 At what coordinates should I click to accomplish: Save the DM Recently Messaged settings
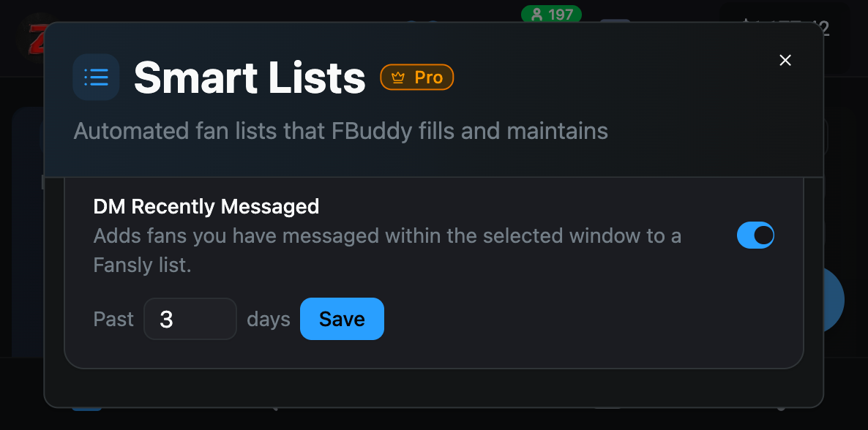point(342,319)
